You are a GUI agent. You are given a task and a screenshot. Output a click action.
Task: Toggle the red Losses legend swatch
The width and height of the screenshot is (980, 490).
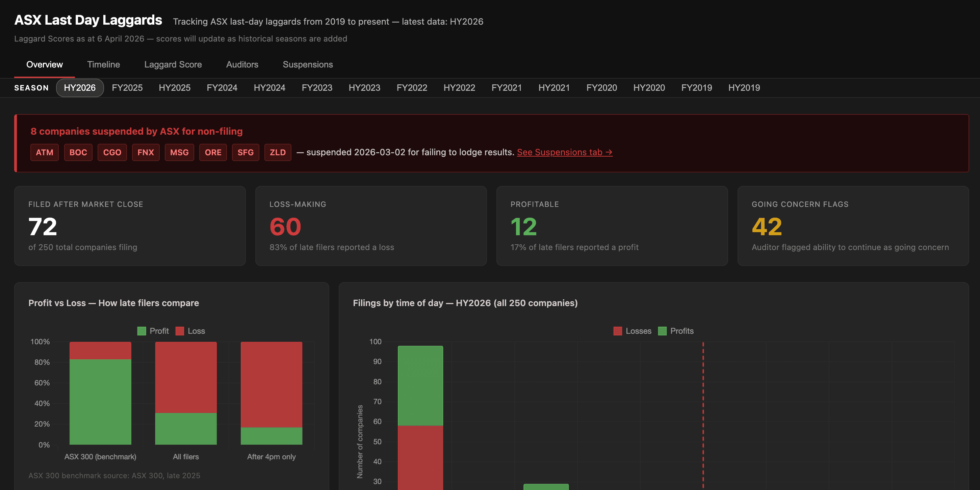[x=618, y=331]
